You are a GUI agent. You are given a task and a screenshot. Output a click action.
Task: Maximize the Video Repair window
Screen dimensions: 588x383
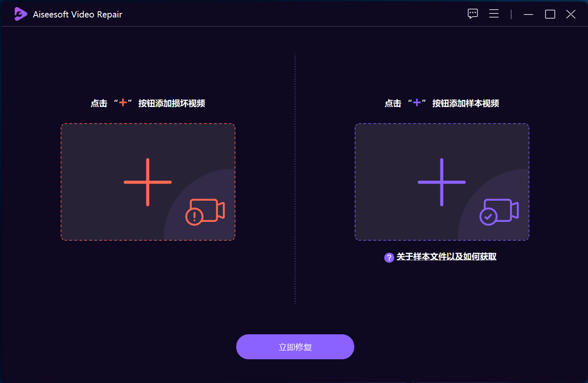pyautogui.click(x=550, y=14)
